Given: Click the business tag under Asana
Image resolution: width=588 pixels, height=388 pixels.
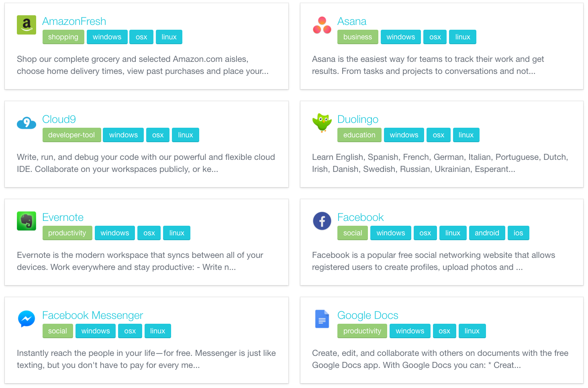Looking at the screenshot, I should (x=357, y=37).
